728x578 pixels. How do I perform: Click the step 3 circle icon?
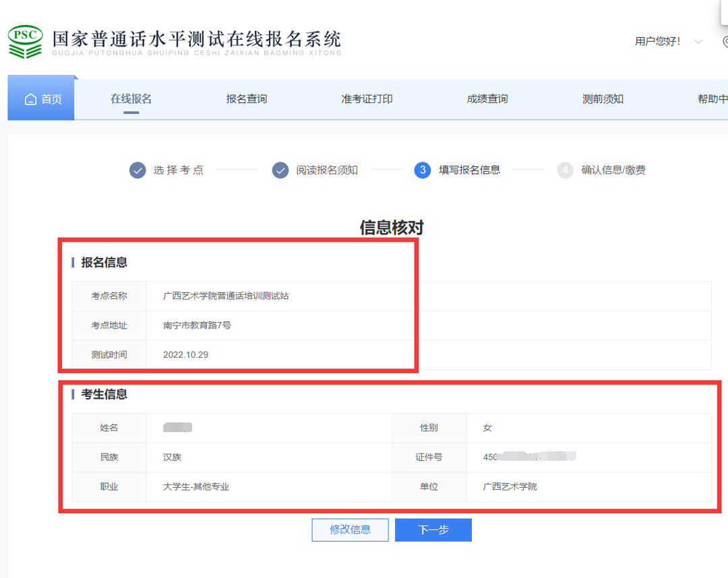coord(423,170)
